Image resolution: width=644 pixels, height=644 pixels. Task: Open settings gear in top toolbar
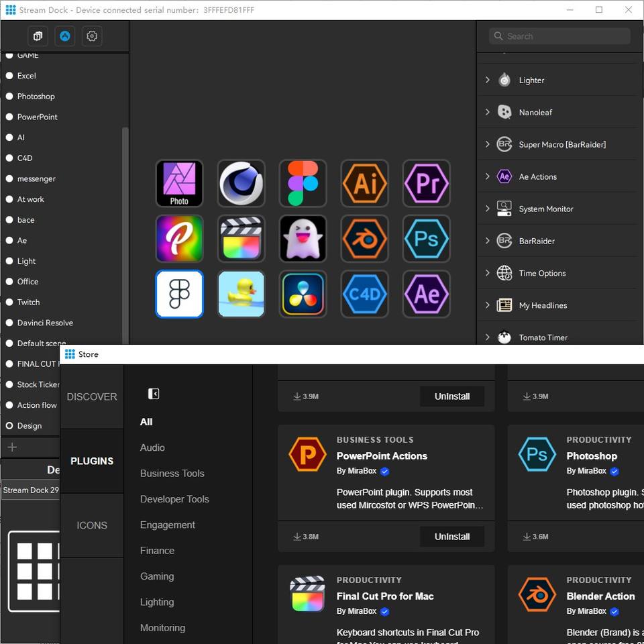[92, 36]
